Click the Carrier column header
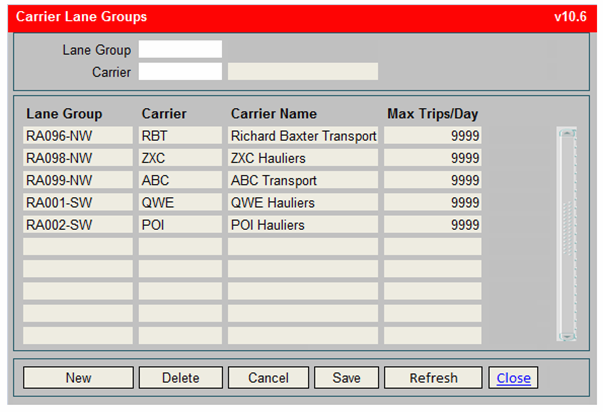 [x=164, y=114]
